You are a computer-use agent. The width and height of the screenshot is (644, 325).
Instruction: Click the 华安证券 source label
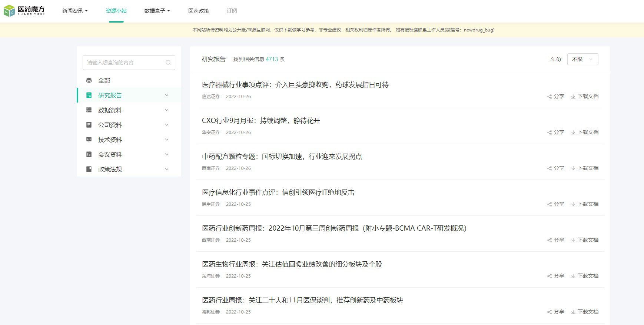[211, 133]
